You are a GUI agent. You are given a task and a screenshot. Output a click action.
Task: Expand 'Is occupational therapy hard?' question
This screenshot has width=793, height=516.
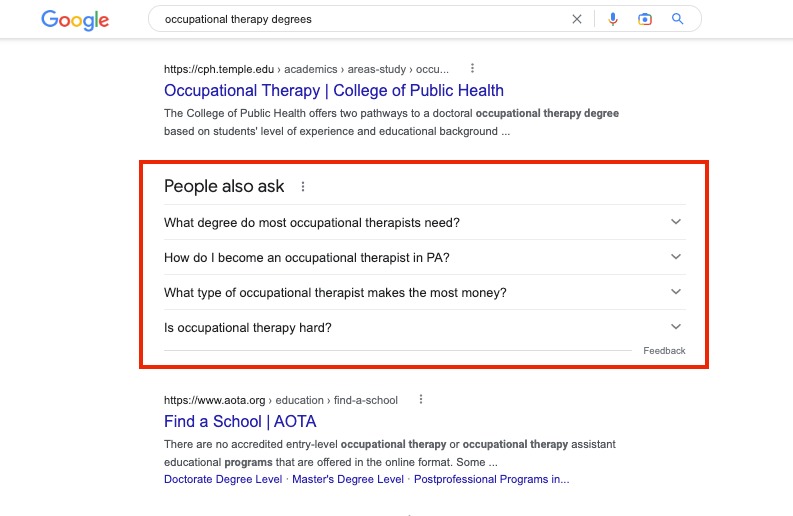click(676, 327)
